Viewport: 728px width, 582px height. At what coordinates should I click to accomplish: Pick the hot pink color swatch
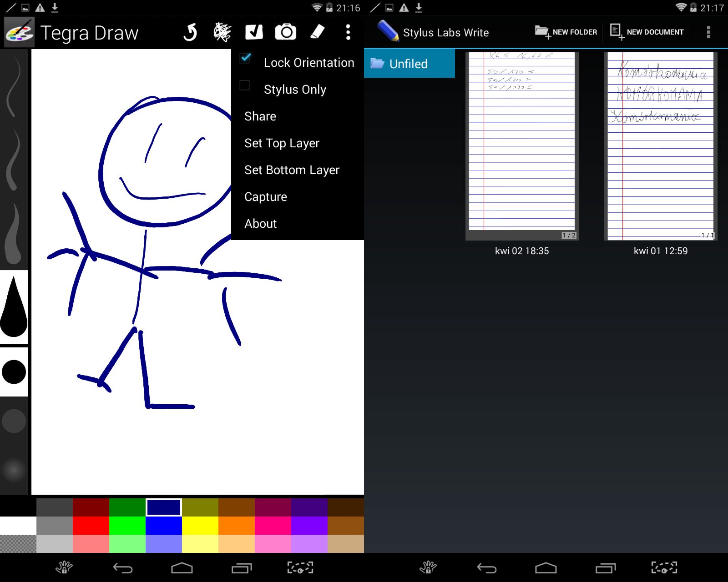273,526
